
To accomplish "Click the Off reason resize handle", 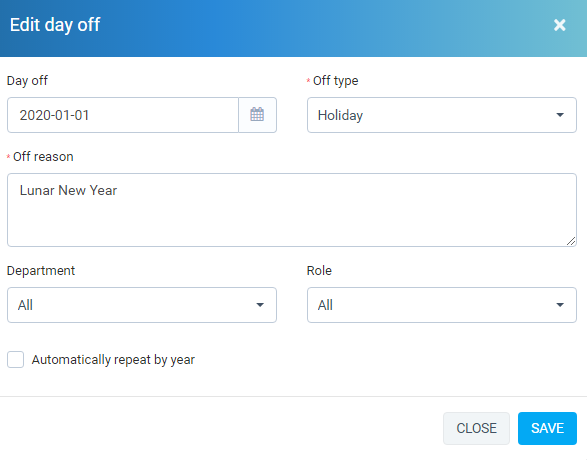I will (571, 241).
